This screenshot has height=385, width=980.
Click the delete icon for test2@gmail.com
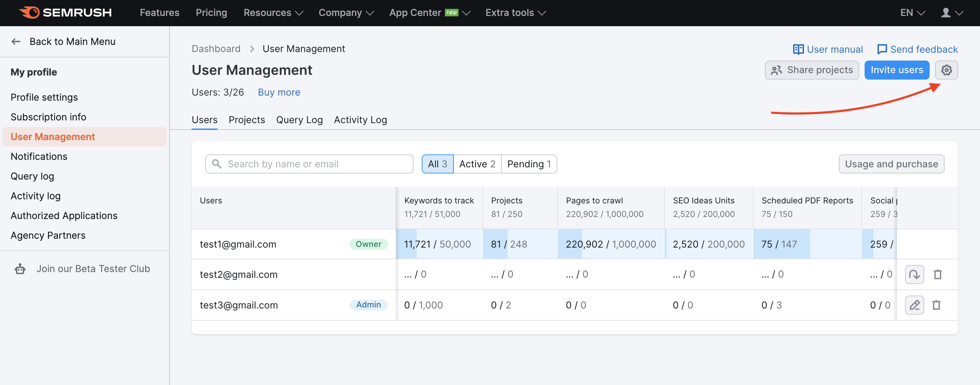937,274
